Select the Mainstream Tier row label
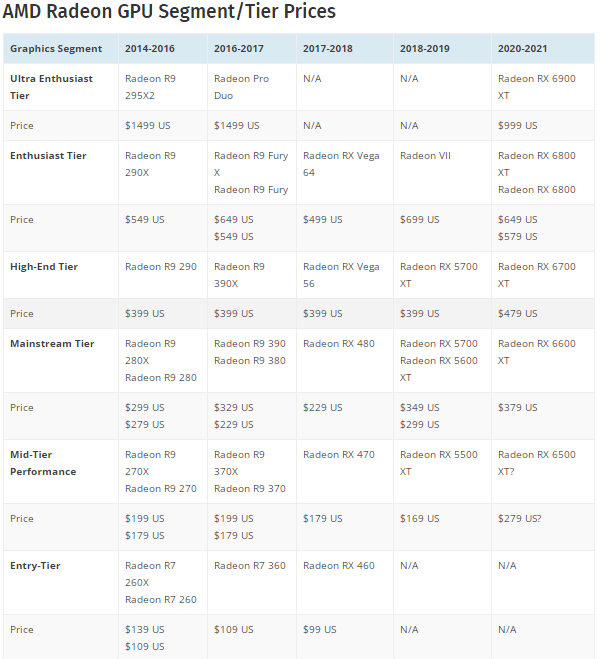Image resolution: width=603 pixels, height=659 pixels. tap(52, 344)
